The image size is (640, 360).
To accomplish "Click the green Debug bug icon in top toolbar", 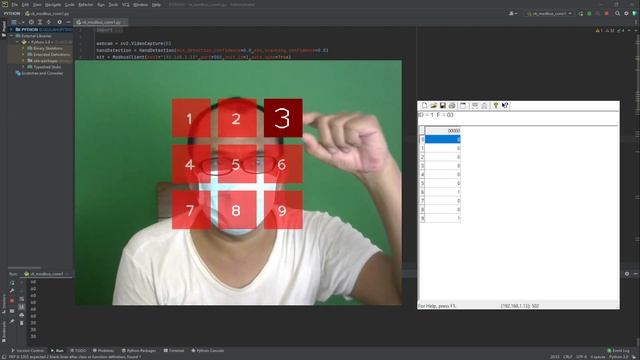I will point(589,13).
